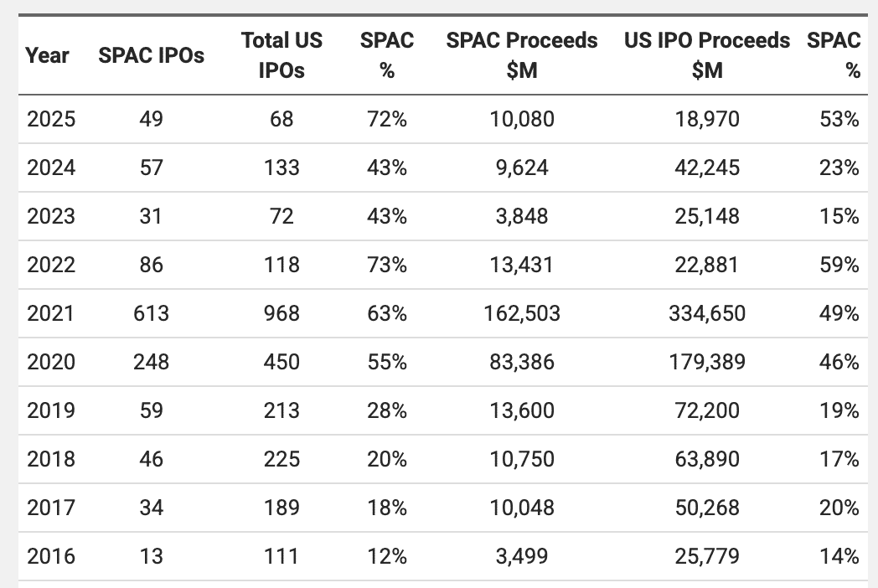Click the SPAC IPOs column header

point(152,55)
